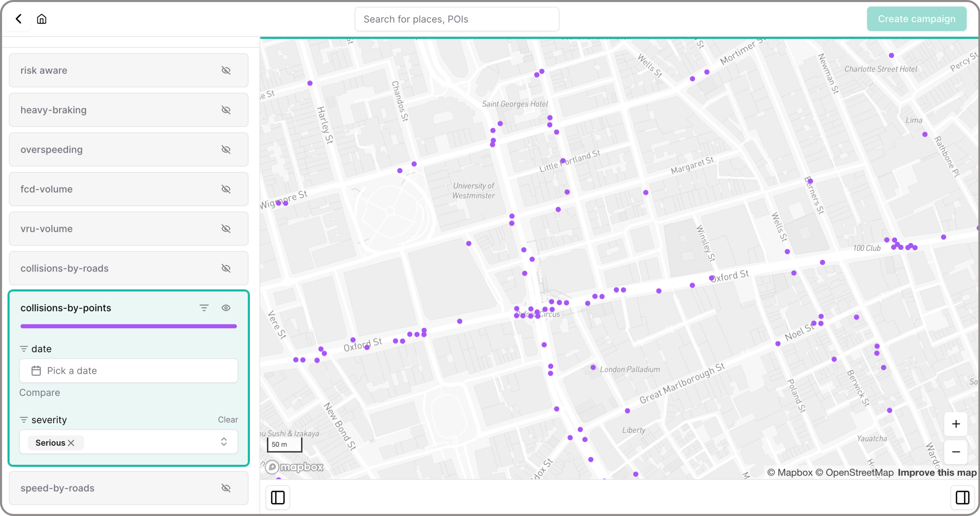Viewport: 980px width, 516px height.
Task: Select the speed-by-roads layer item
Action: pyautogui.click(x=114, y=488)
